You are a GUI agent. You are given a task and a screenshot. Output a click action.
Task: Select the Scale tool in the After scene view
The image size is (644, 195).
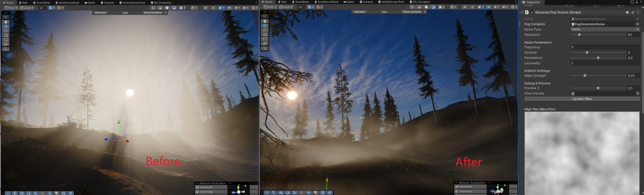(265, 34)
